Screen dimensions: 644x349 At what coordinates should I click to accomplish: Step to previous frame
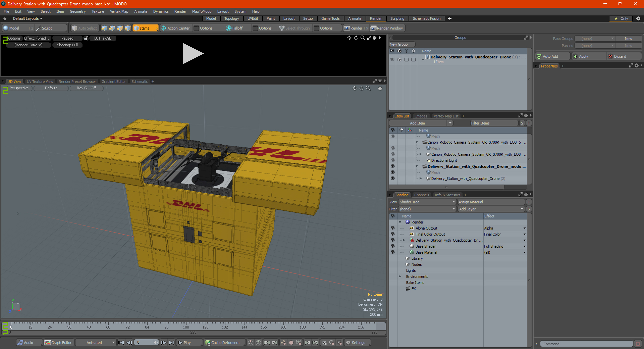(129, 343)
